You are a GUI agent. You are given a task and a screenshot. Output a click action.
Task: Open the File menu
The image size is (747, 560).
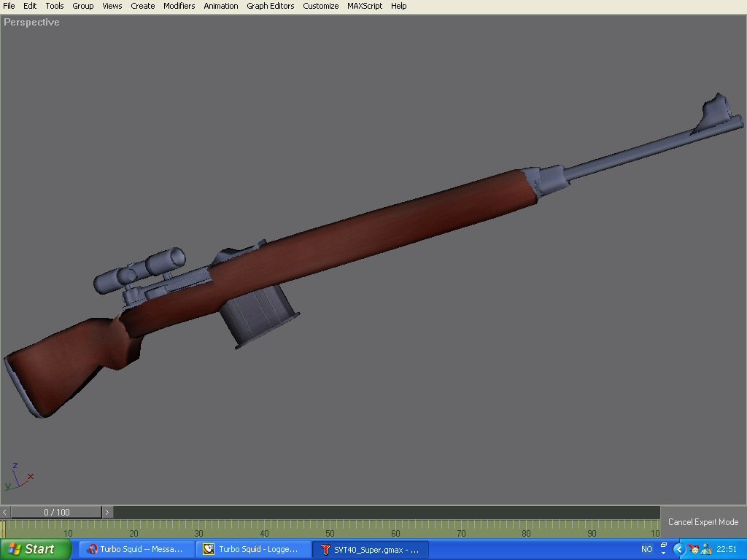(x=9, y=6)
